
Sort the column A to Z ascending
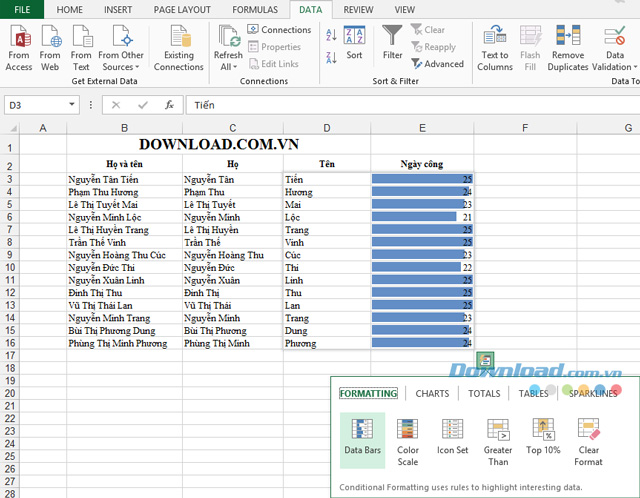[331, 35]
